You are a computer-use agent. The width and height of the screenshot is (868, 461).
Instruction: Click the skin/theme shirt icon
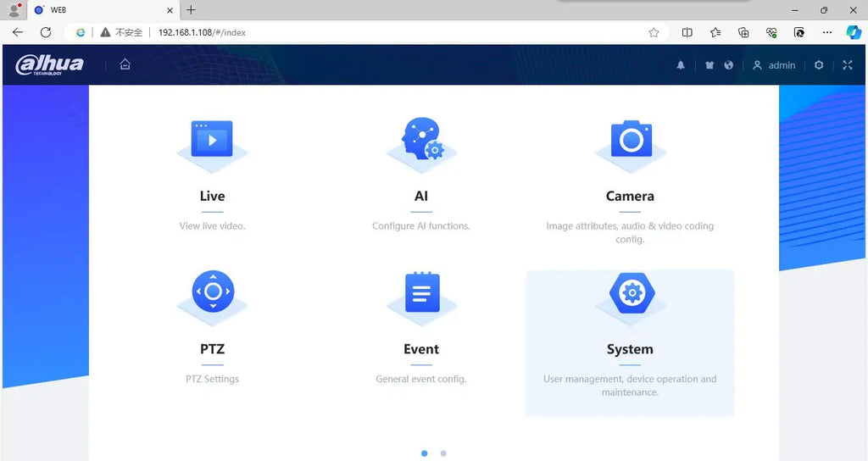click(x=709, y=64)
